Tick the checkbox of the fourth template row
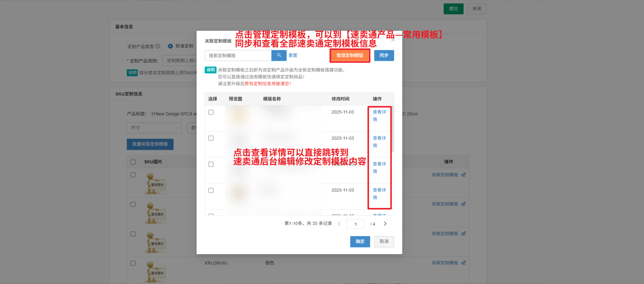This screenshot has width=644, height=284. pos(211,190)
